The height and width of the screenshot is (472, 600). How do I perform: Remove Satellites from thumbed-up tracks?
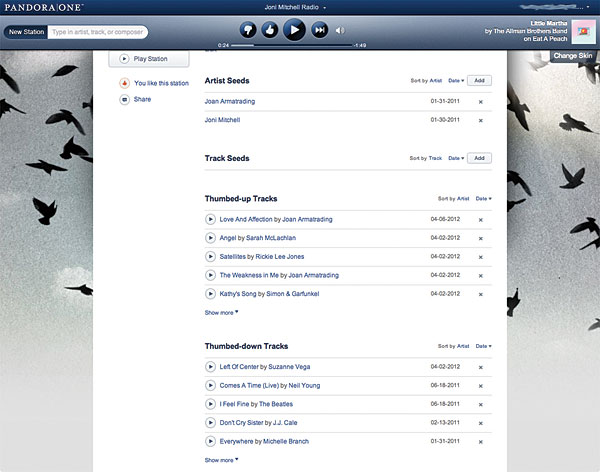coord(481,257)
